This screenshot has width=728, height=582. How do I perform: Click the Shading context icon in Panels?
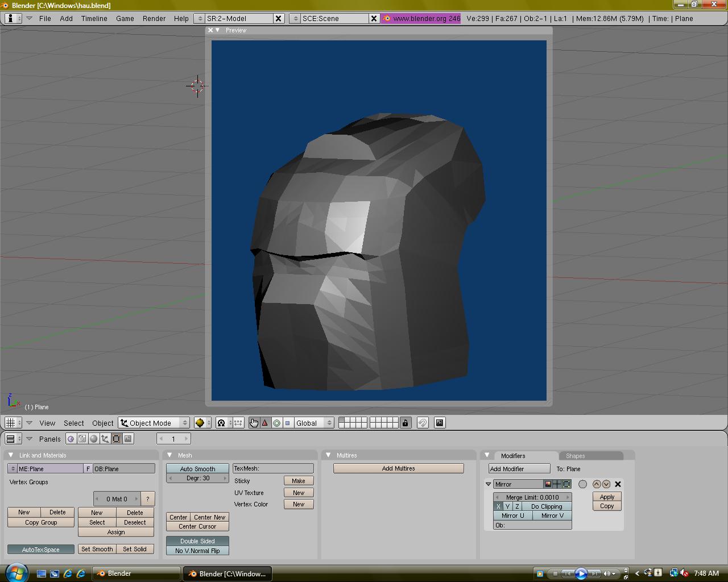point(94,439)
